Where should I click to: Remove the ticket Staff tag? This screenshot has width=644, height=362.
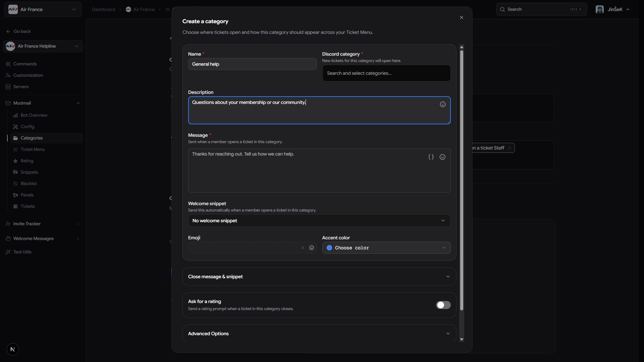pos(509,148)
